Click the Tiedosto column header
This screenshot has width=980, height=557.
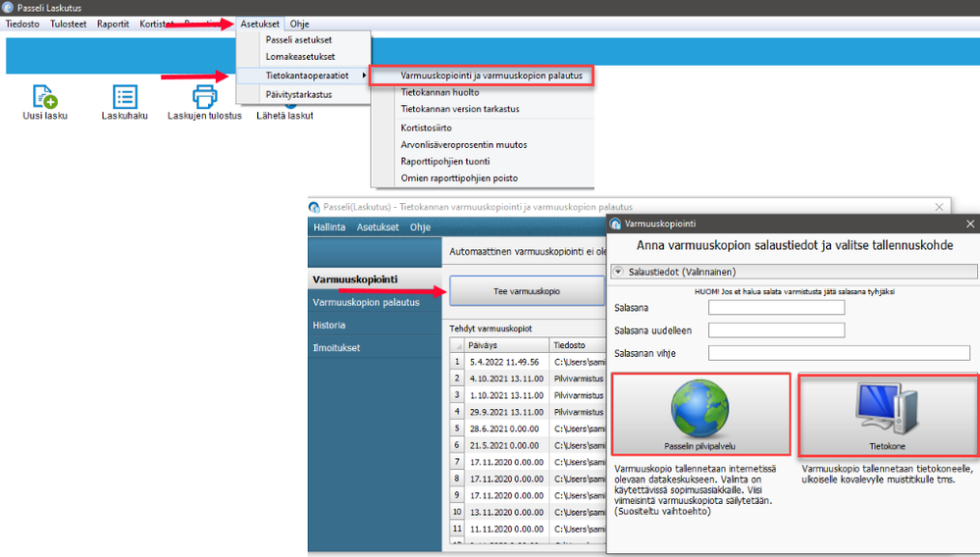578,345
